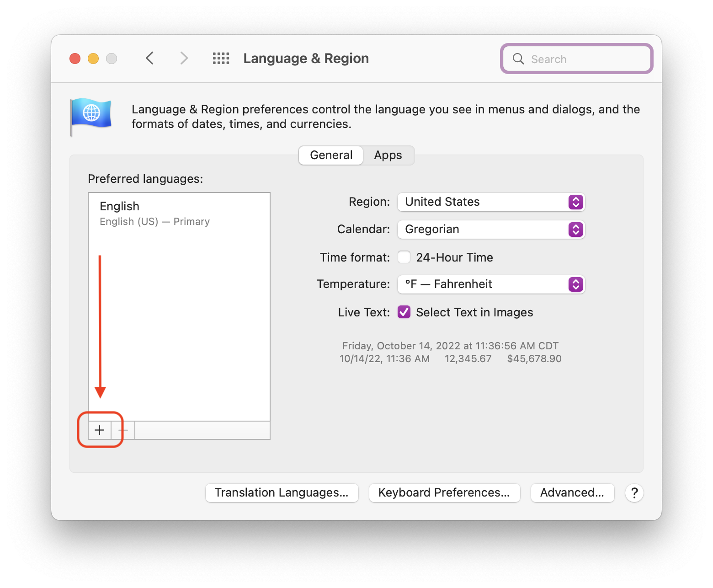
Task: Click the 'Language & Region' window title
Action: (306, 59)
